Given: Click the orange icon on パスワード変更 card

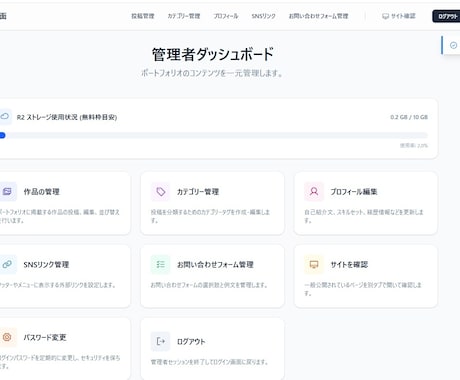Looking at the screenshot, I should [7, 337].
